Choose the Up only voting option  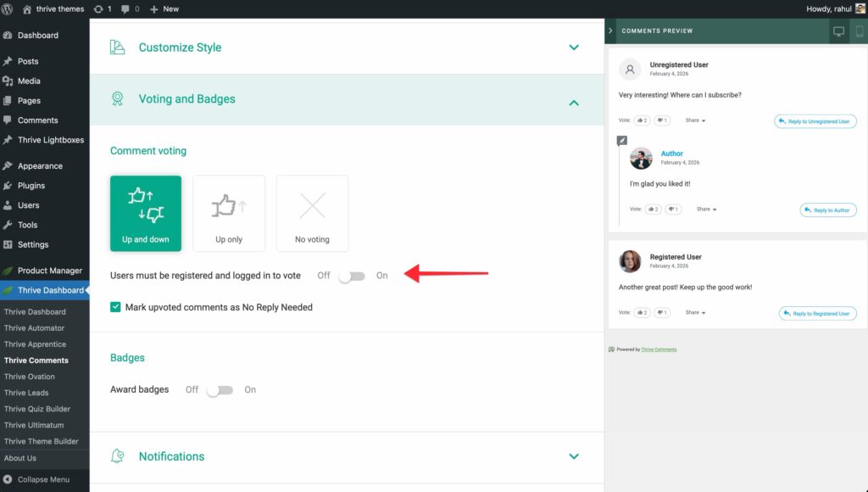(x=228, y=214)
